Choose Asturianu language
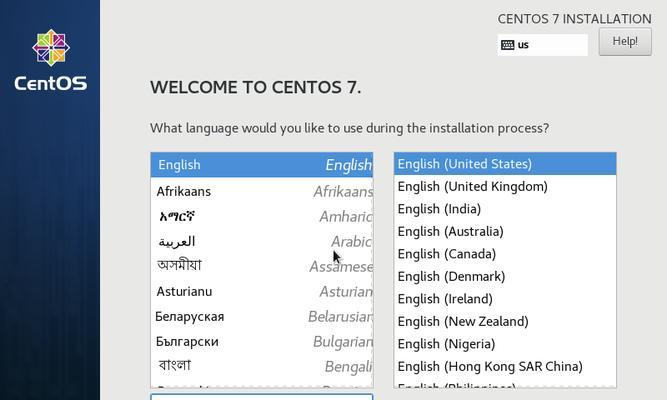The height and width of the screenshot is (400, 667). tap(262, 291)
